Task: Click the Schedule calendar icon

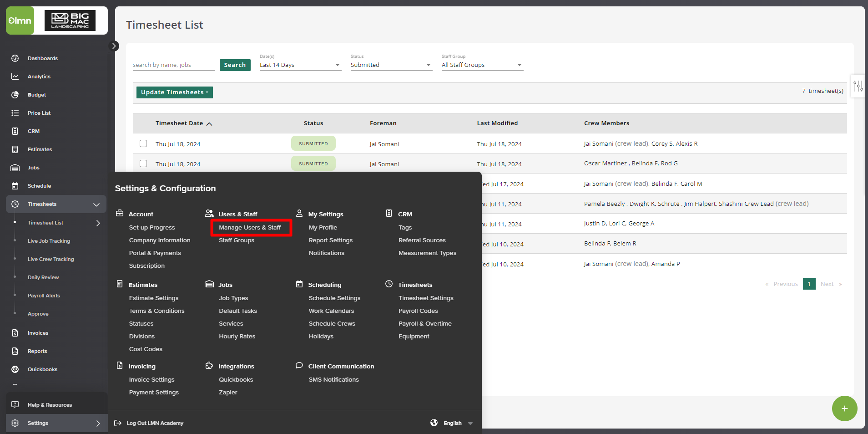Action: click(x=15, y=186)
